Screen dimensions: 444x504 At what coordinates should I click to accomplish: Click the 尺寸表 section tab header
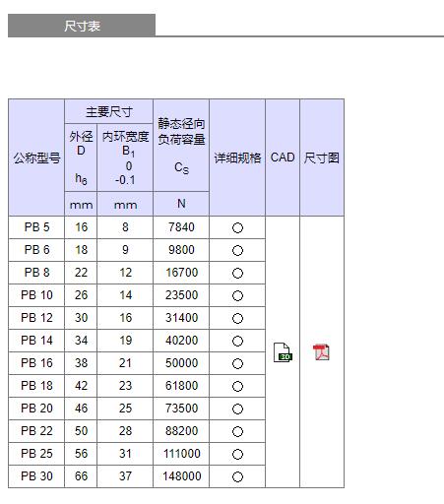tap(82, 26)
